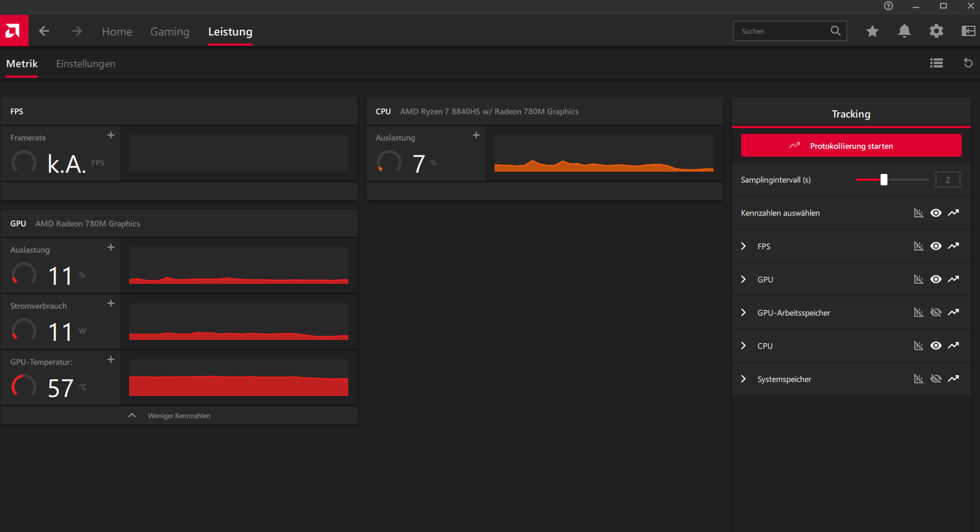Click the plus icon on GPU-Temperatur
Viewport: 980px width, 532px height.
(111, 359)
